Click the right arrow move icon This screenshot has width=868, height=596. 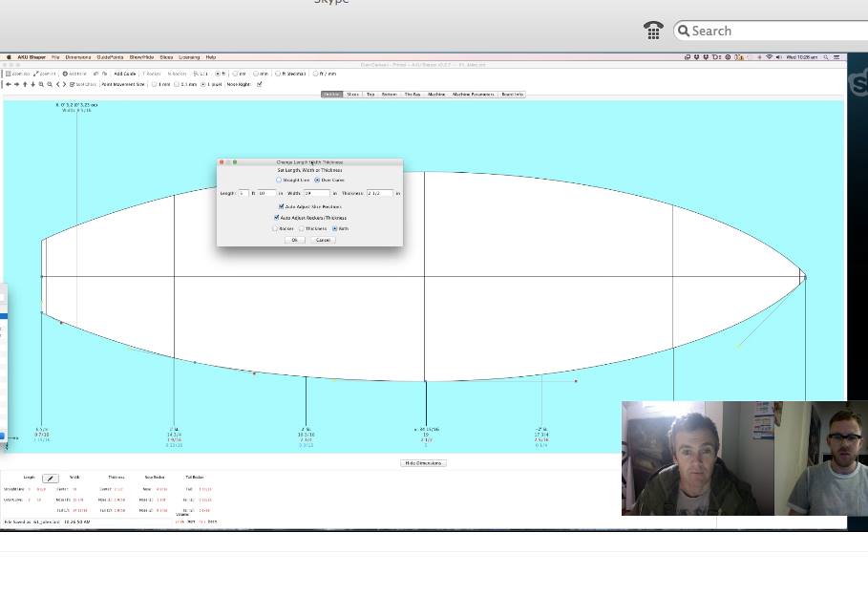click(x=15, y=84)
